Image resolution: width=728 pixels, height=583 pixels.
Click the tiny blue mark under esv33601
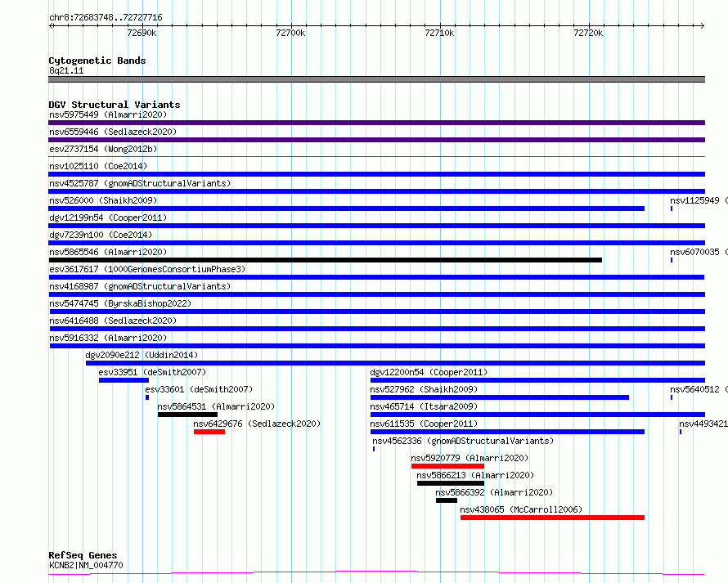coord(147,397)
